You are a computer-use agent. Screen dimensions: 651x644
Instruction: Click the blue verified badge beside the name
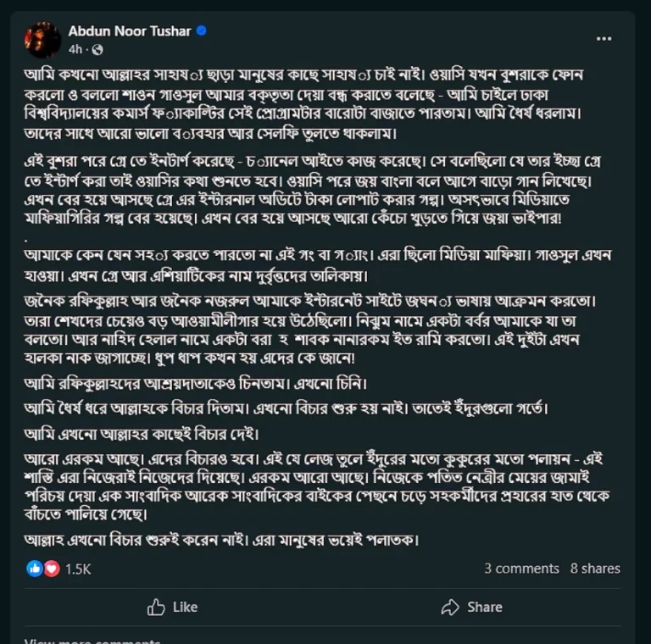[202, 31]
